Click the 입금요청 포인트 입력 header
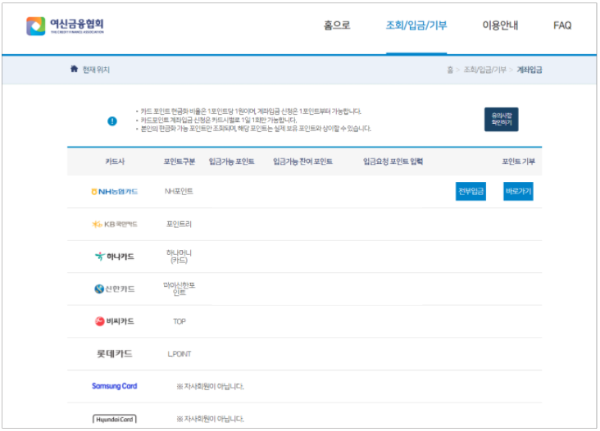The height and width of the screenshot is (431, 600). 393,162
